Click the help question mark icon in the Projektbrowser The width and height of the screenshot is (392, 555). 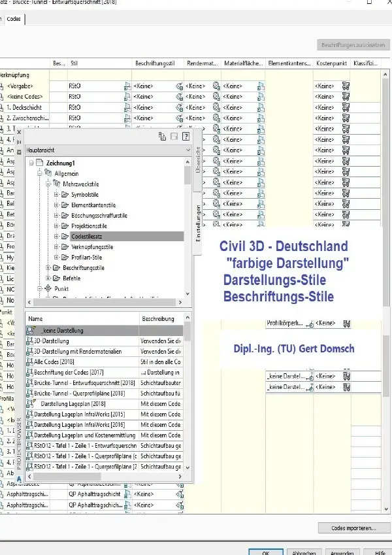[186, 137]
